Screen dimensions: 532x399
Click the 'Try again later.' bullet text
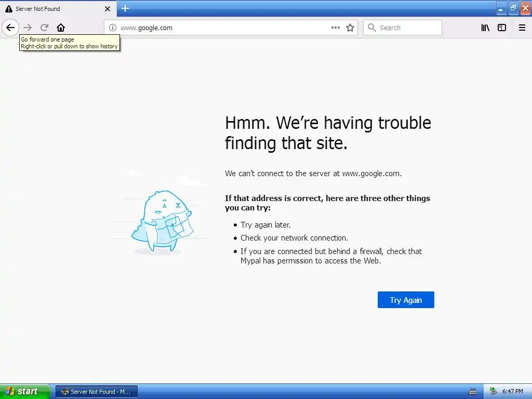tap(265, 225)
